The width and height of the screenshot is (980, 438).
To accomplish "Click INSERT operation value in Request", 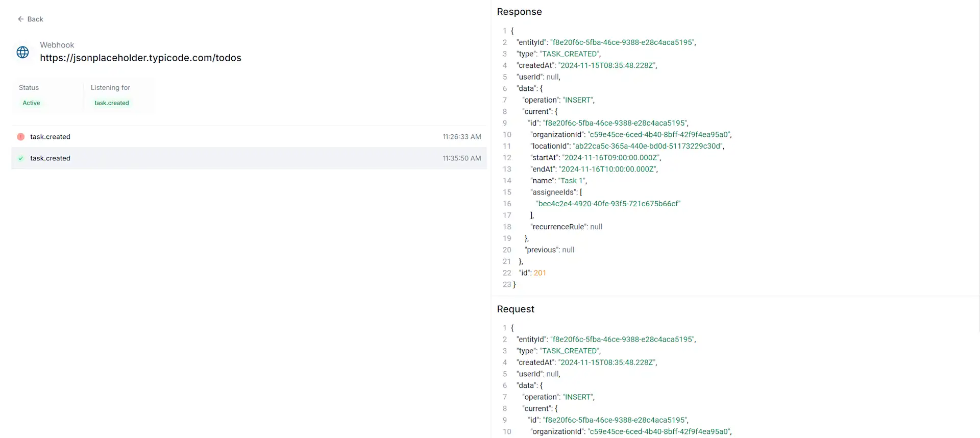I will (x=578, y=397).
